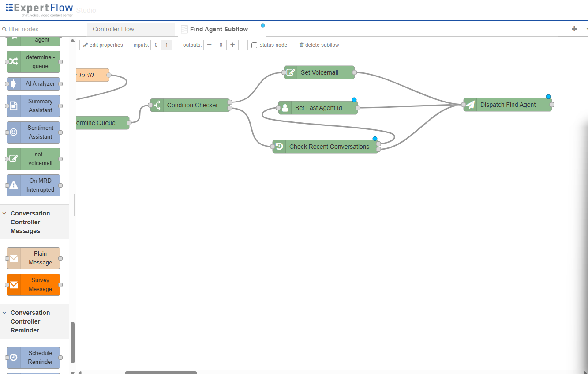Click the Set Last Agent Id person icon

(285, 108)
